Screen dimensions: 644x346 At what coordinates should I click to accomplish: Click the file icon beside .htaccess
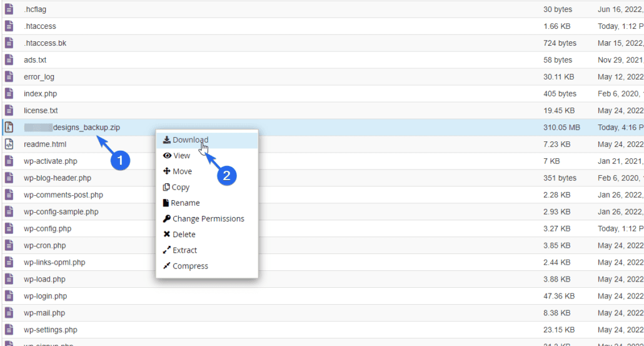9,26
